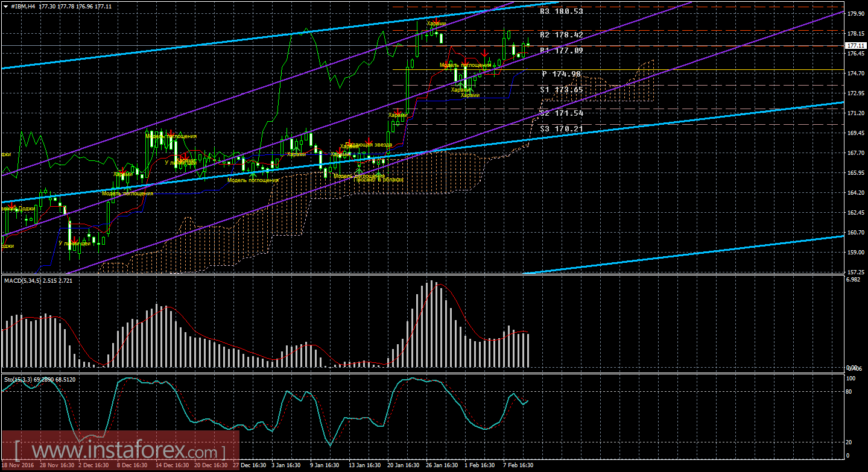Click the #IBM,H4 symbol title
Viewport: 868px width, 472px height.
click(22, 5)
